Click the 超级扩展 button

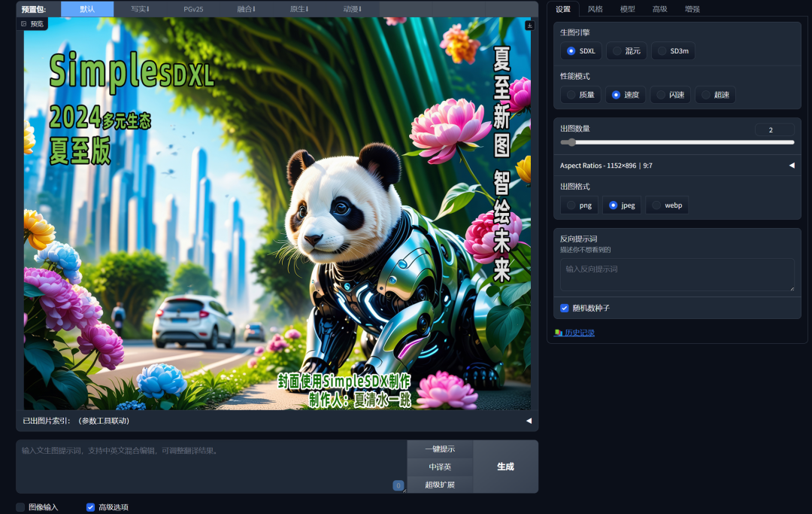(x=440, y=485)
